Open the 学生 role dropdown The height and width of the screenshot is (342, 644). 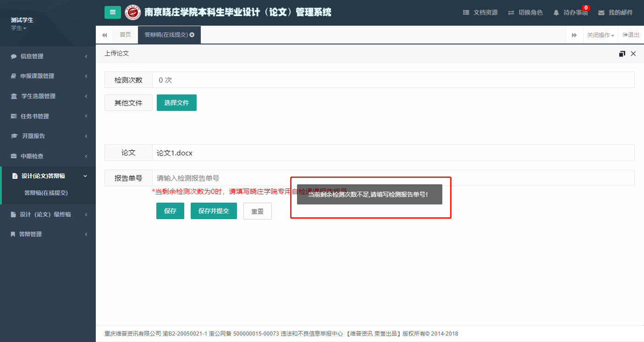pyautogui.click(x=19, y=28)
